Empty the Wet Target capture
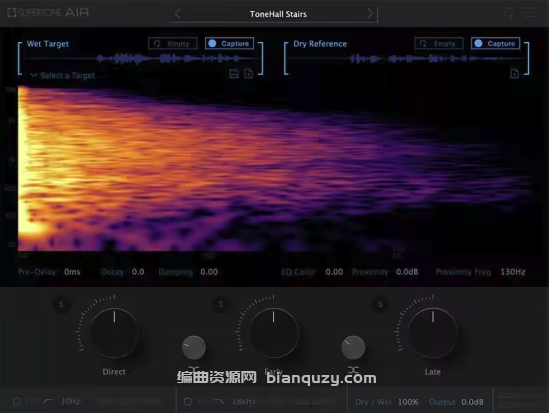 click(173, 43)
